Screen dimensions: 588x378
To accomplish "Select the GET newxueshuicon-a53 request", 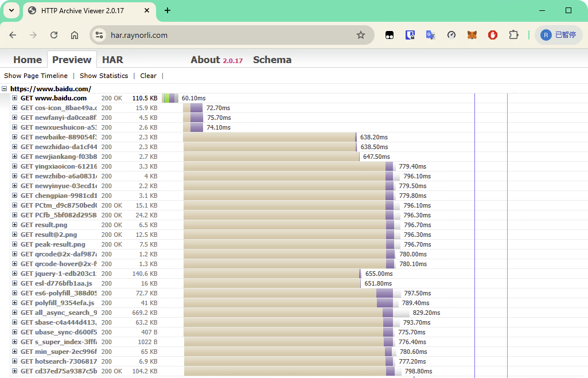I will pyautogui.click(x=59, y=127).
